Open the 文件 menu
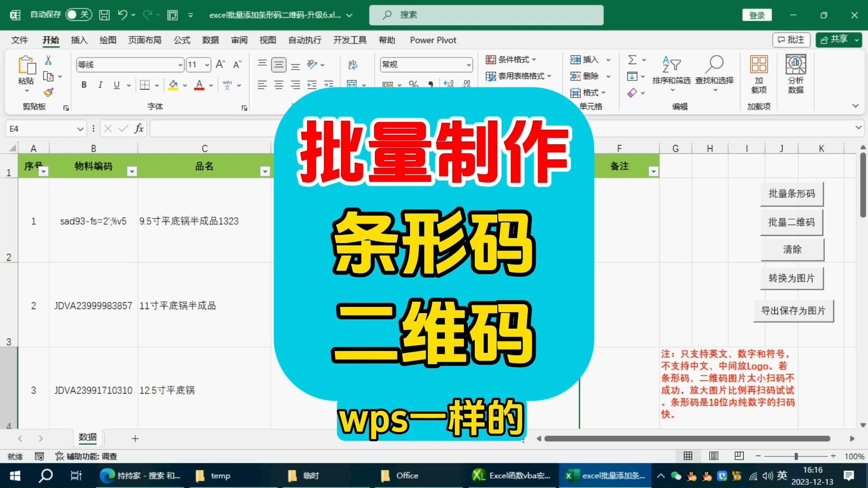Viewport: 868px width, 488px height. [x=19, y=40]
